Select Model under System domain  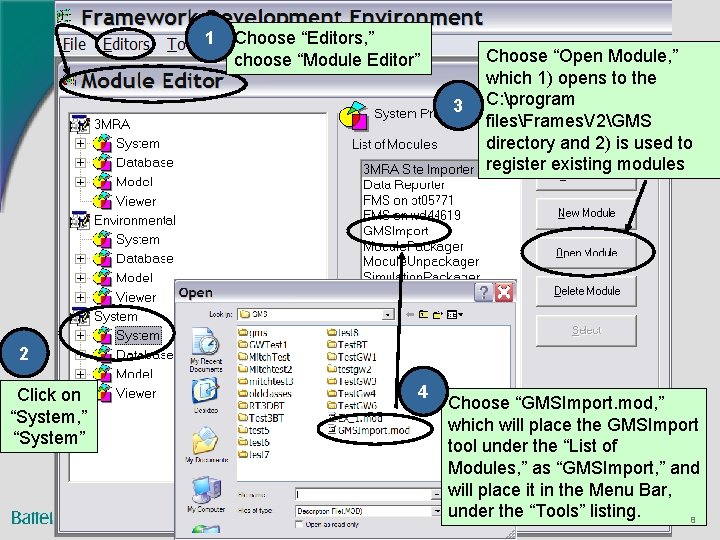(x=134, y=374)
